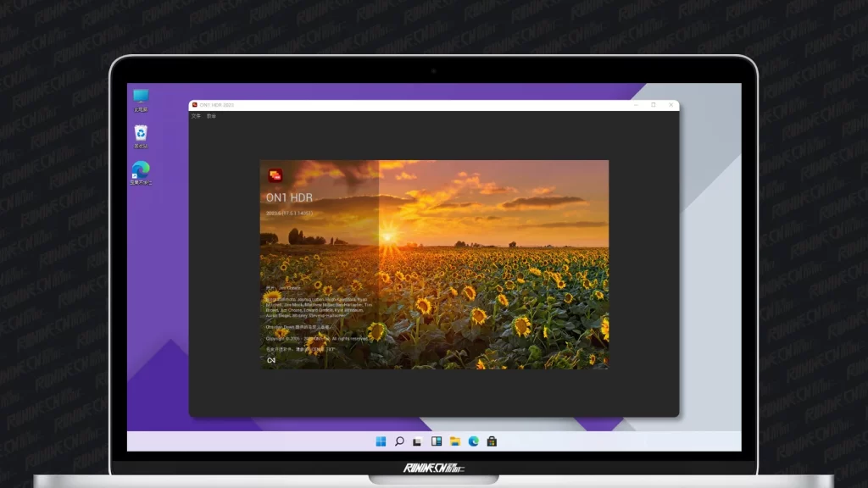The image size is (868, 488).
Task: Open the 帮助 (Help) menu
Action: click(211, 116)
